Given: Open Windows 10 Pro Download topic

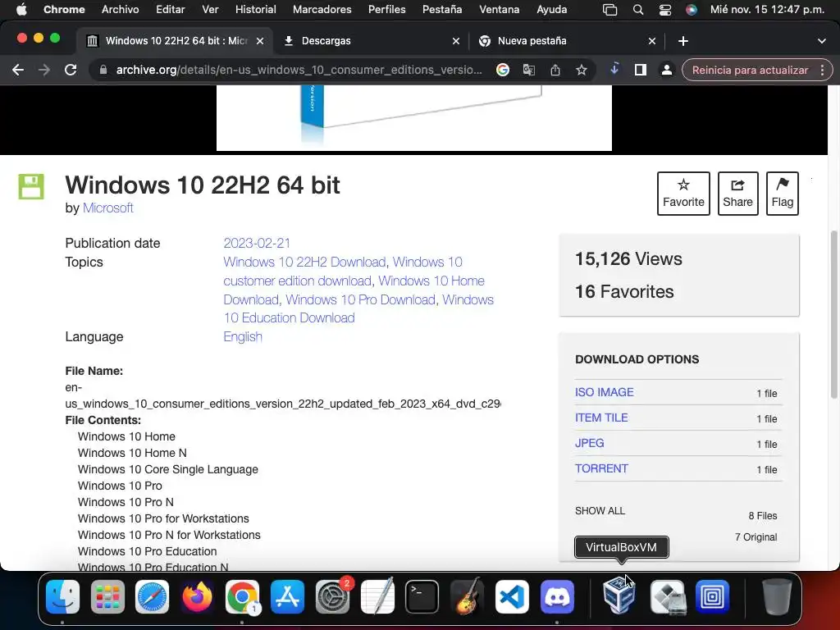Looking at the screenshot, I should (360, 299).
